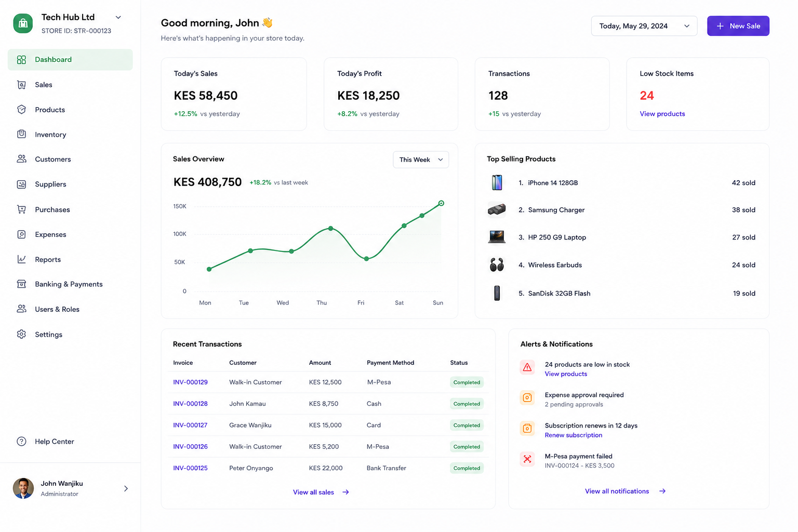798x532 pixels.
Task: Click the Reports chart icon in sidebar
Action: coord(21,259)
